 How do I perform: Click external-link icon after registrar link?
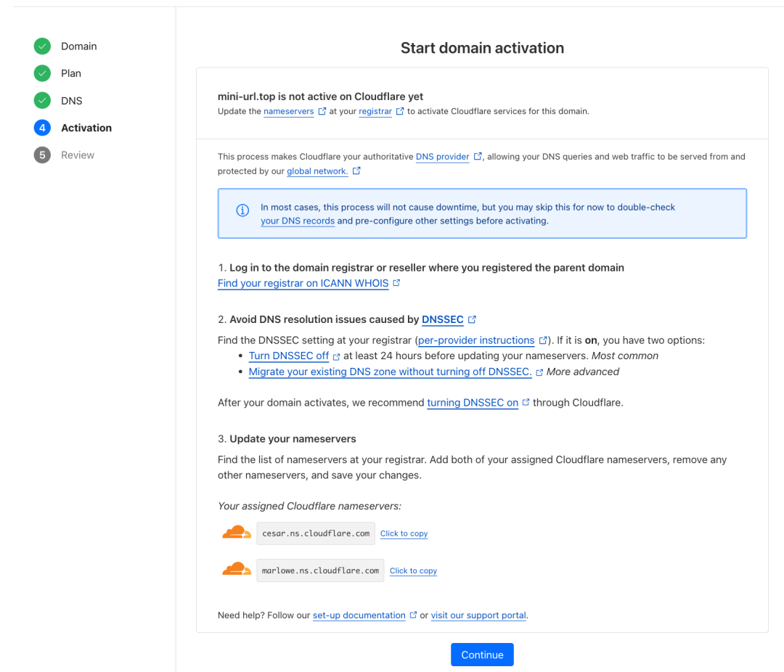click(x=400, y=111)
